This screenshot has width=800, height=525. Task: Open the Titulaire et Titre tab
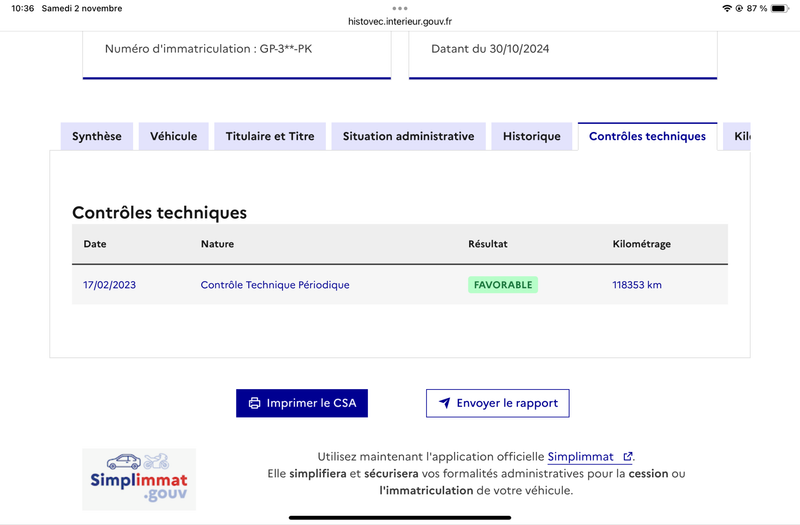point(270,136)
